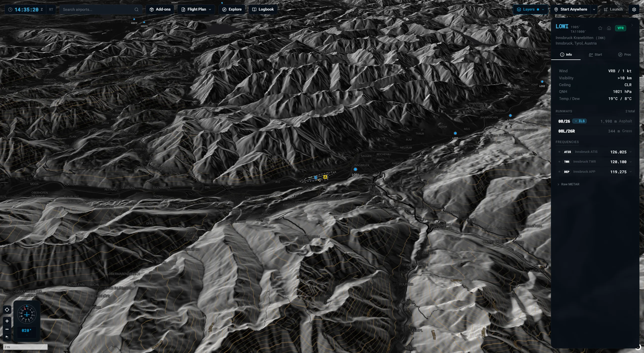Switch to the Proc tab

pyautogui.click(x=624, y=55)
